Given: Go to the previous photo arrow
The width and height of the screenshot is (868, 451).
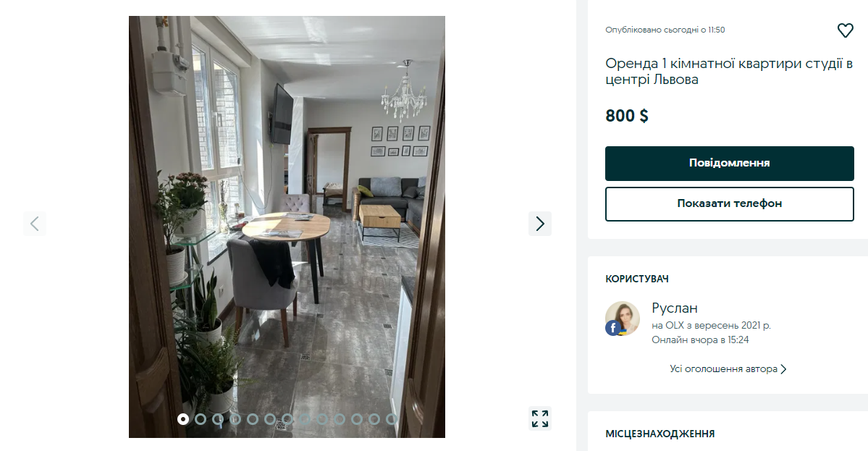Looking at the screenshot, I should click(x=35, y=224).
